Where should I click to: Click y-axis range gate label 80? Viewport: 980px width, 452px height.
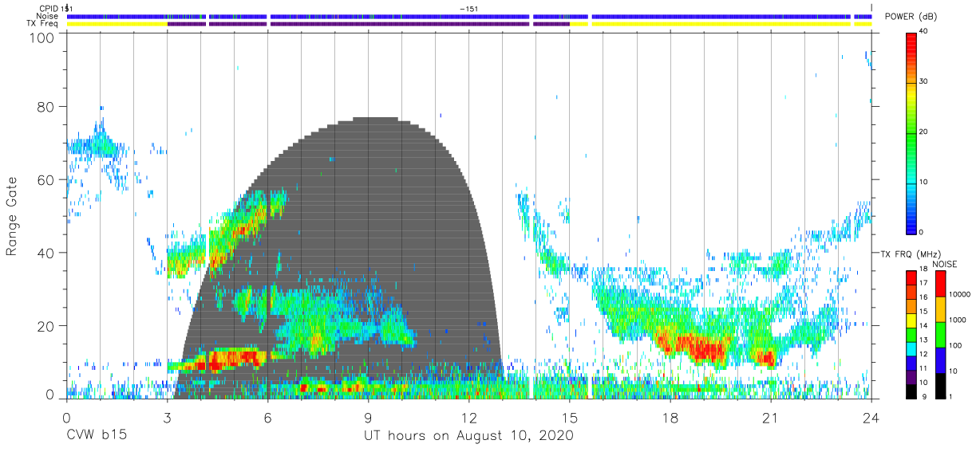coord(47,107)
